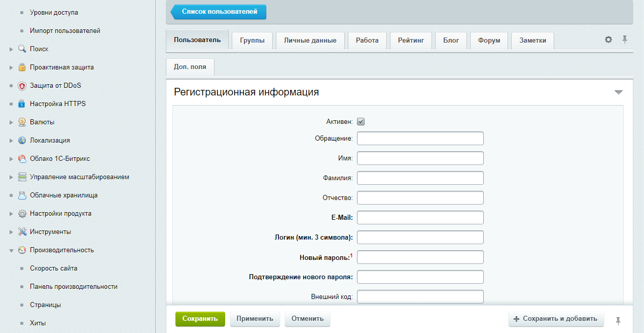Open Облачные хранилища menu item
The height and width of the screenshot is (333, 644).
coord(64,195)
